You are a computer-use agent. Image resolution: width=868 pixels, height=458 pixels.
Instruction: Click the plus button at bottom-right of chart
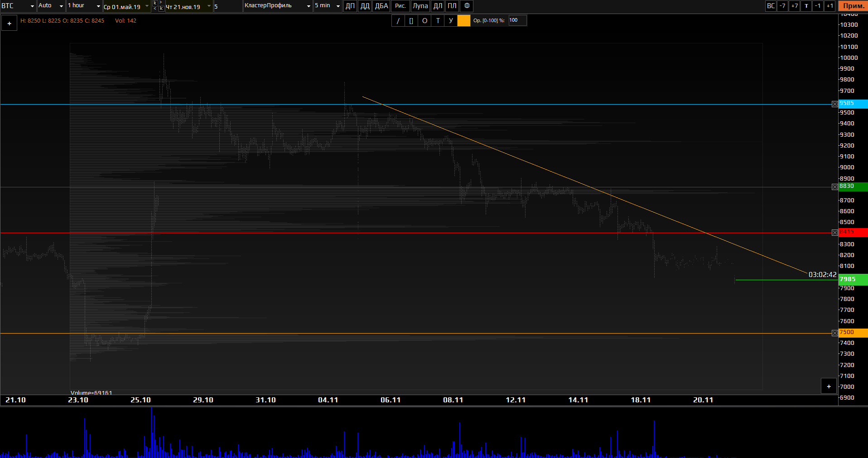pyautogui.click(x=829, y=386)
